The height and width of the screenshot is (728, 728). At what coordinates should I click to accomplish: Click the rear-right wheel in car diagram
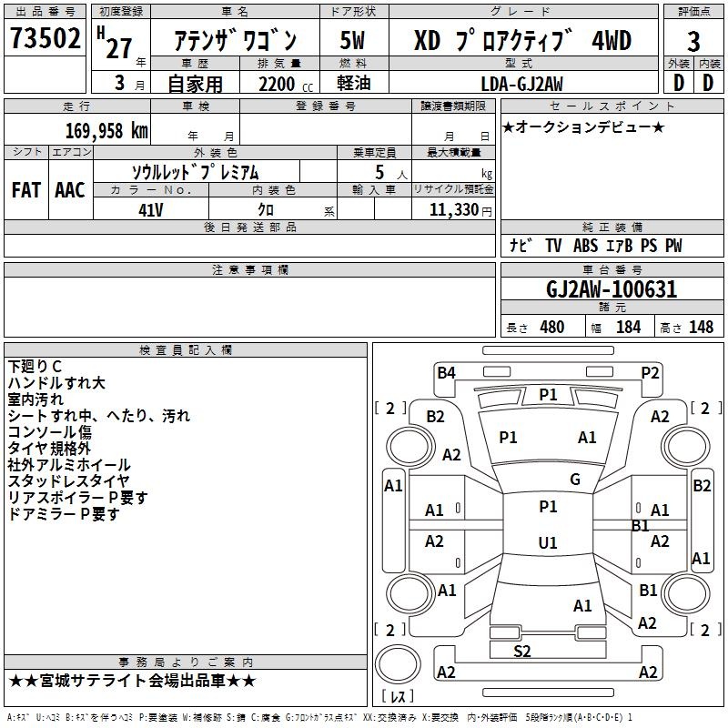(x=687, y=597)
